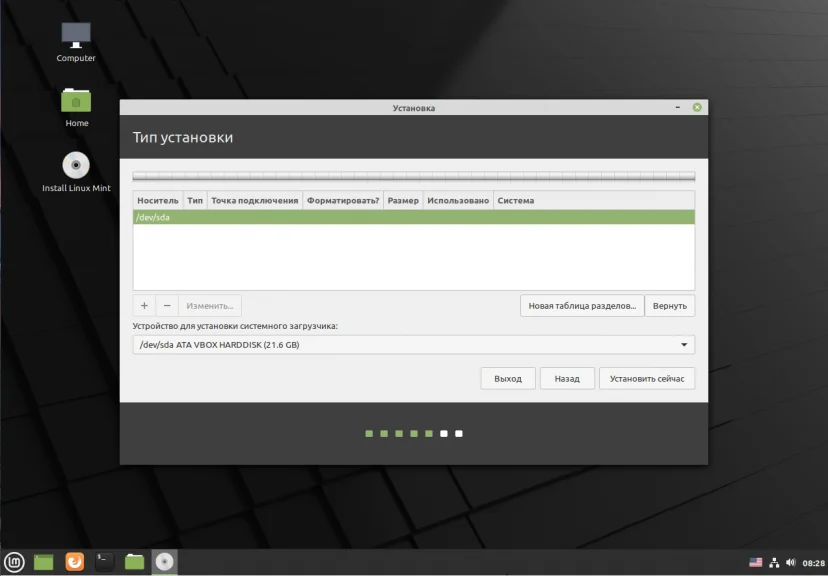Click the US keyboard layout flag
This screenshot has height=576, width=828.
click(756, 563)
